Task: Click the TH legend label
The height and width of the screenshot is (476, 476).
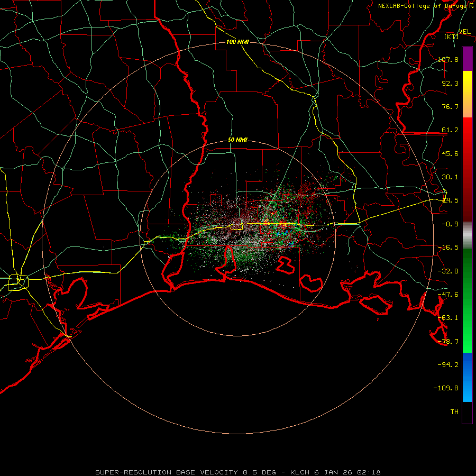Action: pyautogui.click(x=454, y=412)
